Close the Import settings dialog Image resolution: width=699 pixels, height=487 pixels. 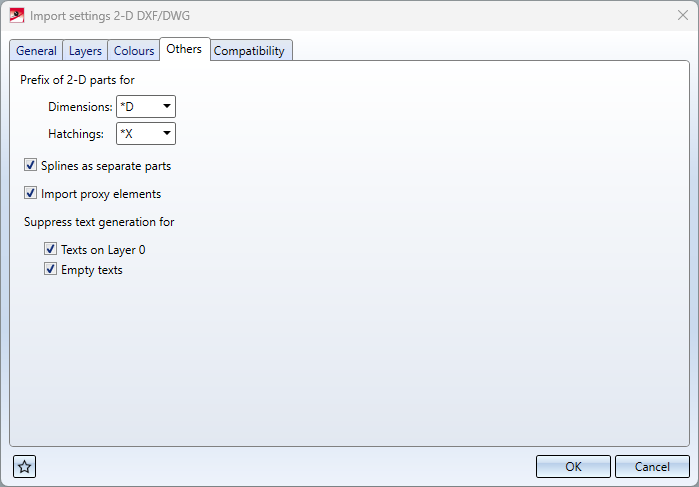point(683,15)
